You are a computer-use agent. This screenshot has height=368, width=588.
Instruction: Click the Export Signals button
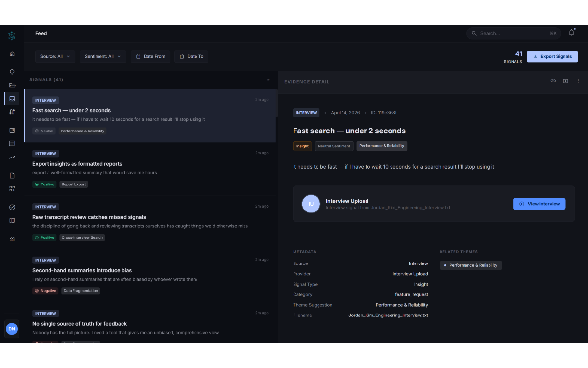click(x=552, y=56)
